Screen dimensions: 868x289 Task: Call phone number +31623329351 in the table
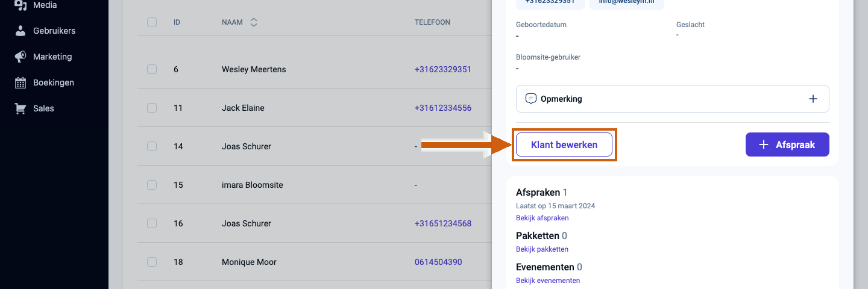click(443, 69)
